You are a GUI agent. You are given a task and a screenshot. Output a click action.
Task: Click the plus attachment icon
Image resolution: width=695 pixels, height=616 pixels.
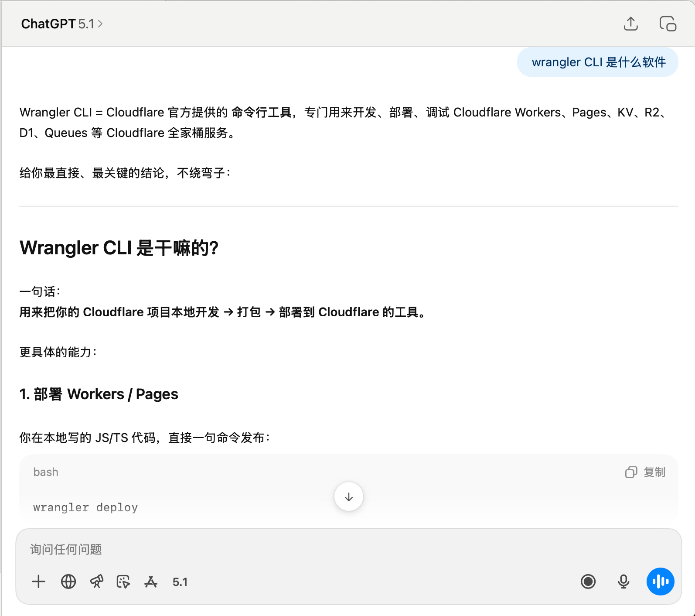(x=39, y=582)
